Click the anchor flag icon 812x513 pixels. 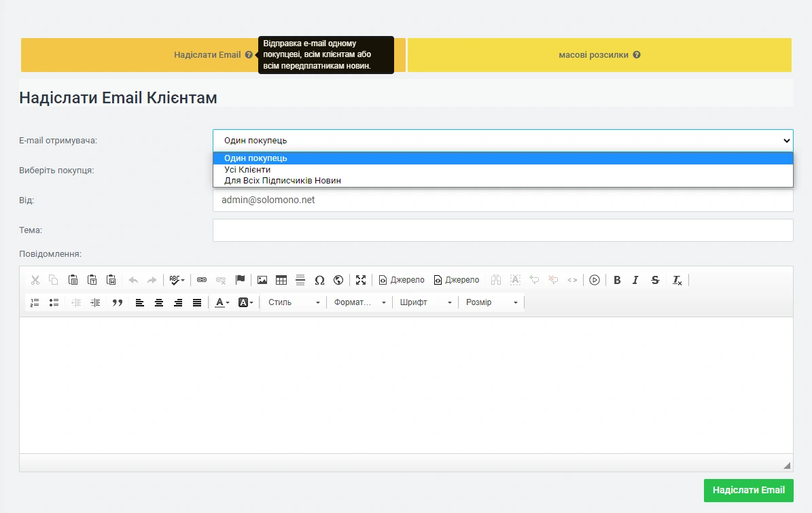pyautogui.click(x=240, y=280)
